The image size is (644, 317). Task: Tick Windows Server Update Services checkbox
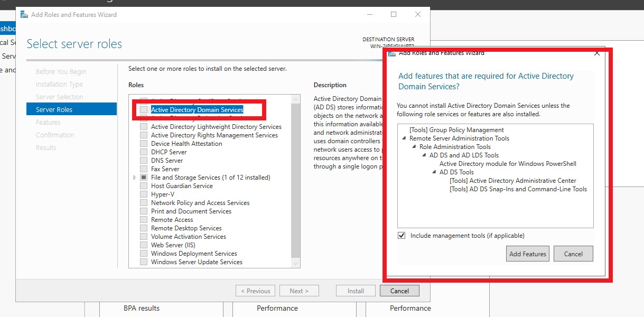pos(144,262)
